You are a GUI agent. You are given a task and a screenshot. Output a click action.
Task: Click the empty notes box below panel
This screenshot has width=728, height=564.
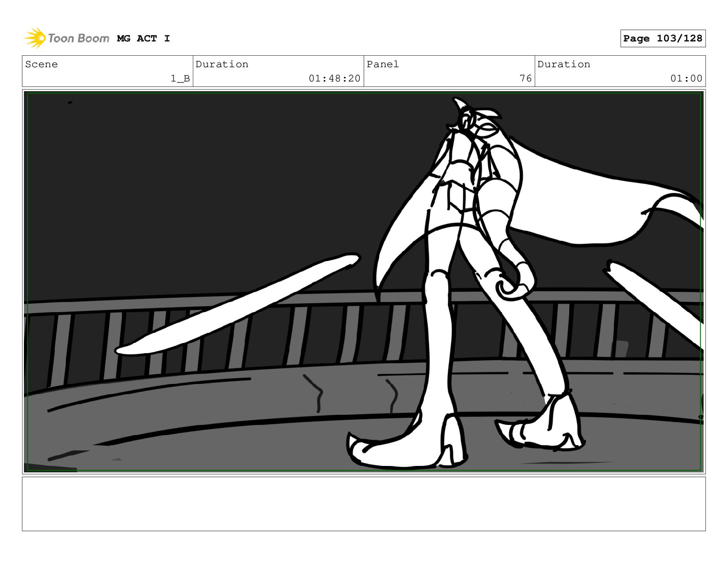(x=364, y=504)
